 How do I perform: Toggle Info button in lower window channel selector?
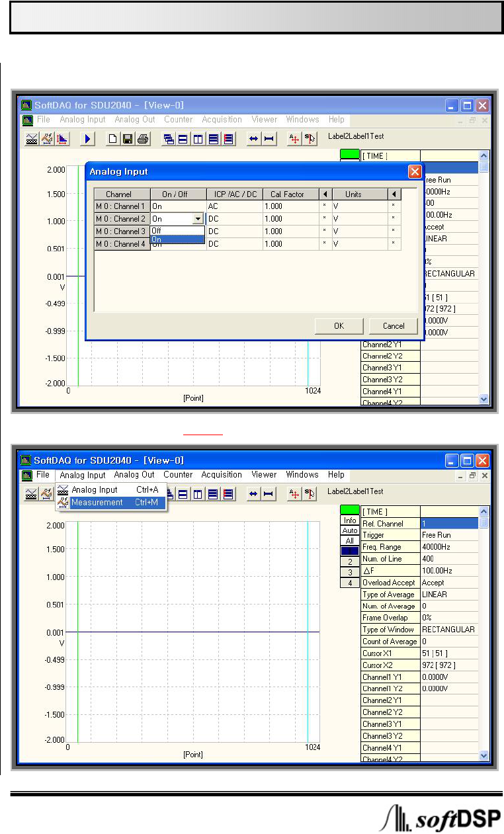coord(350,521)
